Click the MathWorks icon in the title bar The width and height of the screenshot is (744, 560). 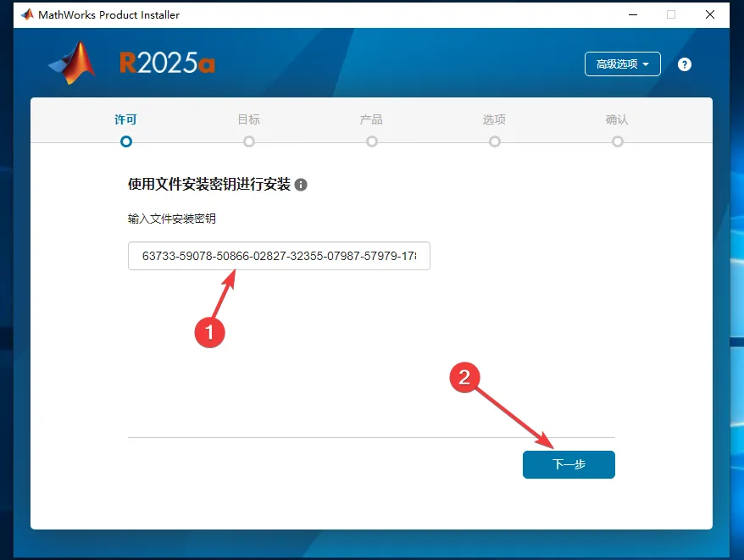[x=27, y=14]
